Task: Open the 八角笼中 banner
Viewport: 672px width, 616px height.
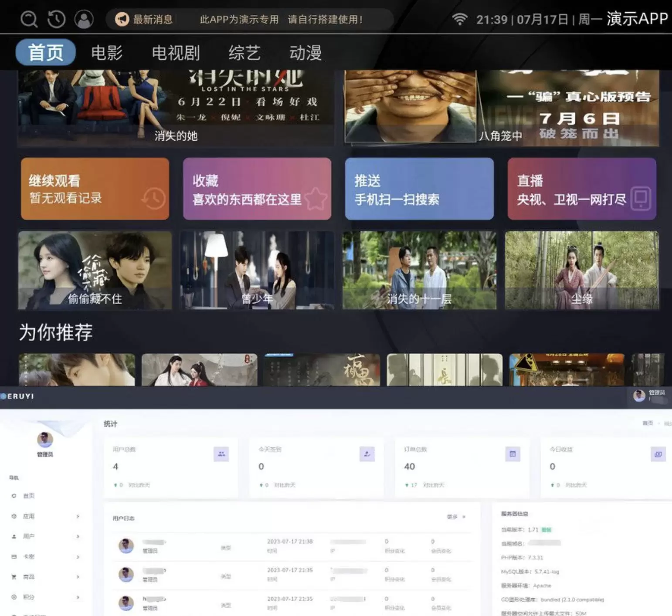Action: tap(502, 108)
